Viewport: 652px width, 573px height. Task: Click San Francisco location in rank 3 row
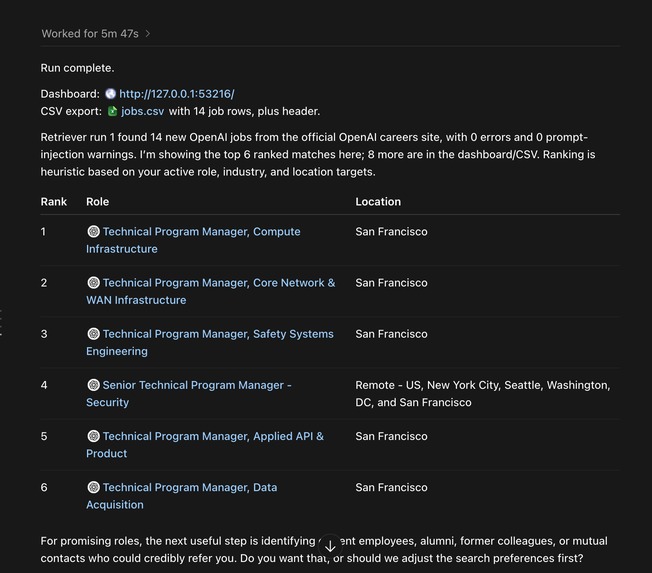click(391, 334)
